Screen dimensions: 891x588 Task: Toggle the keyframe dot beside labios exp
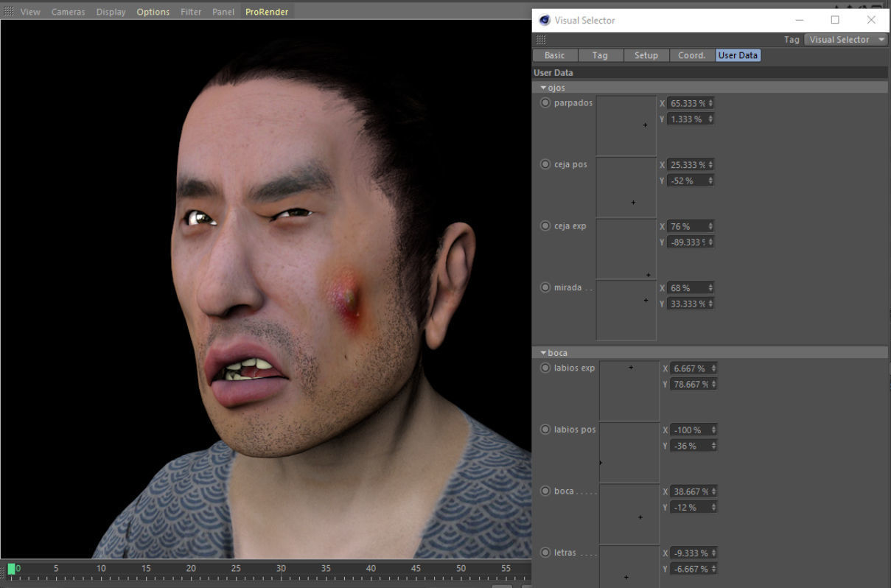[x=545, y=368]
